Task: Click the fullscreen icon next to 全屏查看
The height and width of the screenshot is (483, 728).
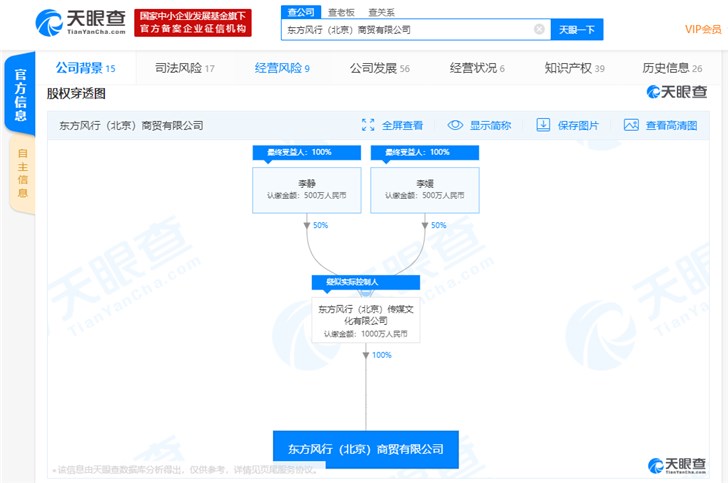Action: pos(368,125)
